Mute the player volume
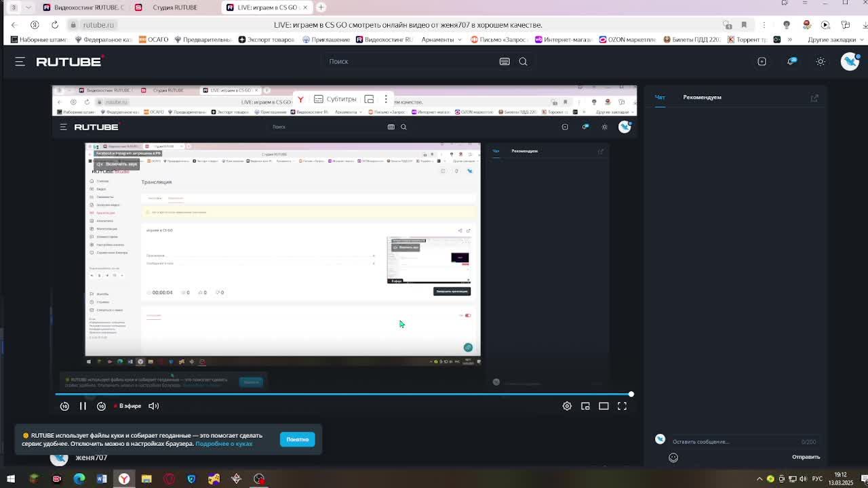Image resolution: width=868 pixels, height=488 pixels. click(154, 406)
